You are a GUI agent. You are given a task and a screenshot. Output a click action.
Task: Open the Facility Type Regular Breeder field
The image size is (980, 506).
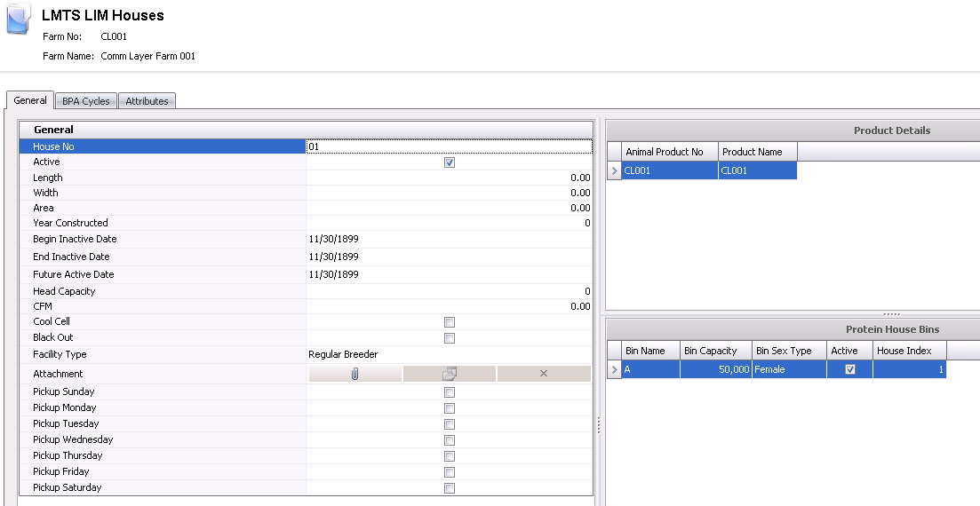click(449, 354)
